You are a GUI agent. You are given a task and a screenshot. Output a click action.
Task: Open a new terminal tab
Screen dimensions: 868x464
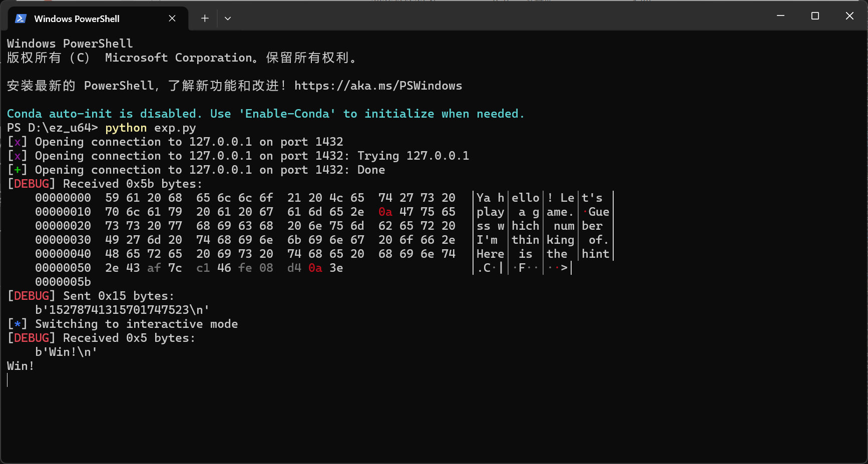[x=205, y=19]
